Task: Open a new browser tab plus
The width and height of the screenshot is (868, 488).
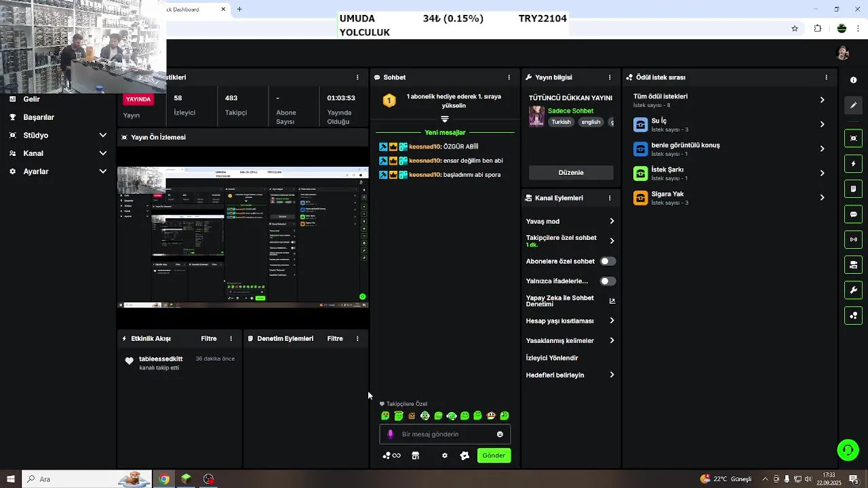Action: point(239,9)
